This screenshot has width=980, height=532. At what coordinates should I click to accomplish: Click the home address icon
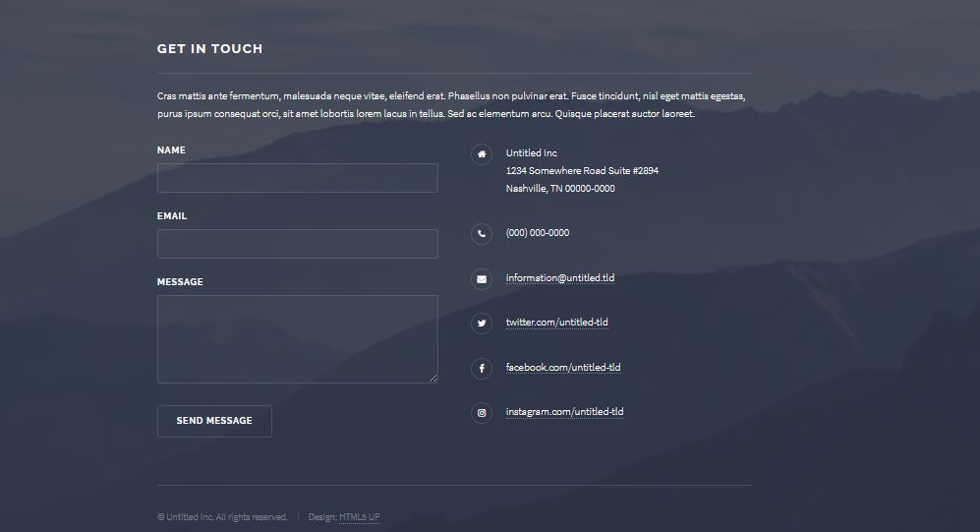pos(482,153)
